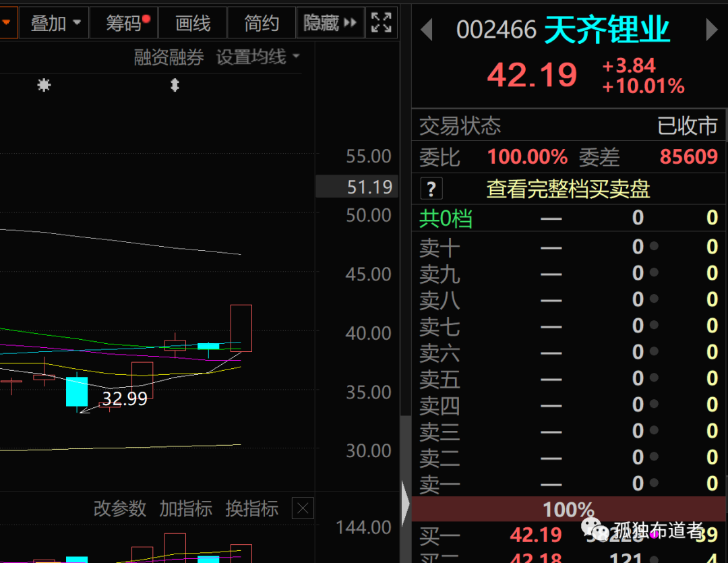
Task: Click the percentage change +10.01%
Action: click(x=643, y=86)
